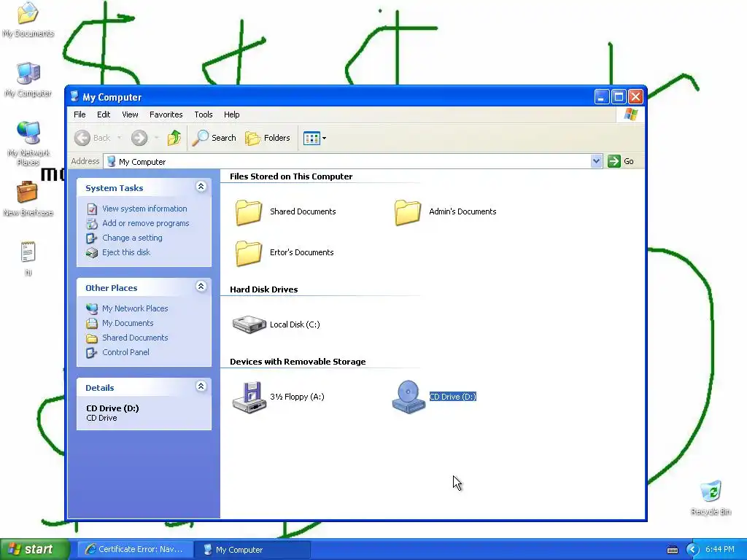Open Control Panel link
Image resolution: width=747 pixels, height=560 pixels.
click(x=125, y=352)
